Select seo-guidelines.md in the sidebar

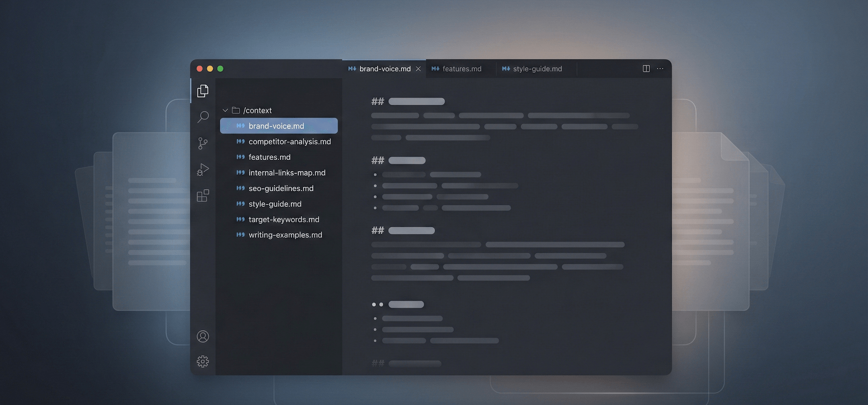(281, 188)
